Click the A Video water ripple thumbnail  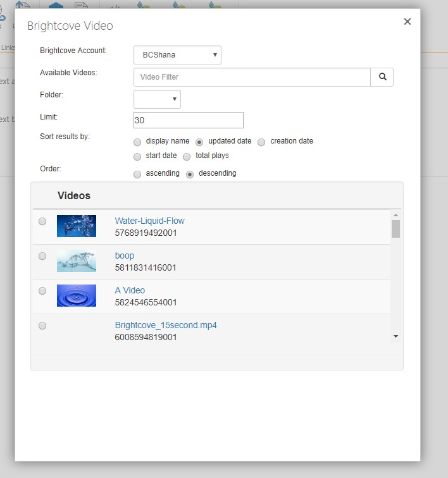coord(77,295)
